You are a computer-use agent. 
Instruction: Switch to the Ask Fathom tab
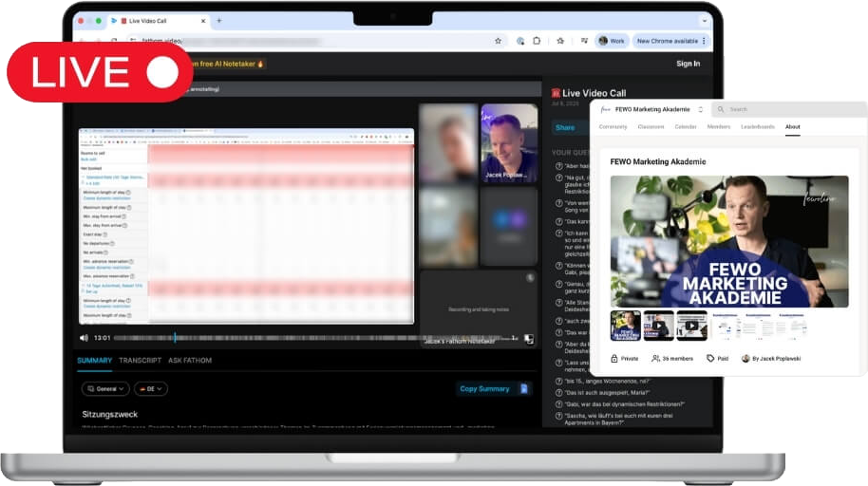(x=190, y=361)
